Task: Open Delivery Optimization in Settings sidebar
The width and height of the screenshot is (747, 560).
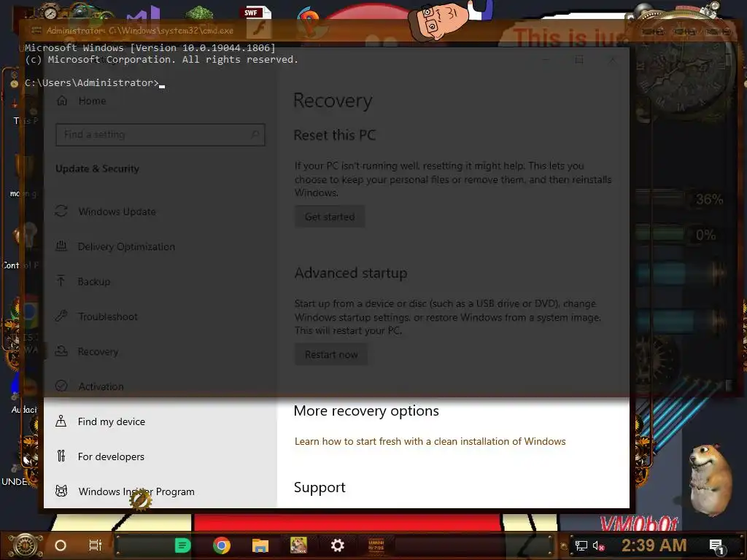Action: pyautogui.click(x=126, y=246)
